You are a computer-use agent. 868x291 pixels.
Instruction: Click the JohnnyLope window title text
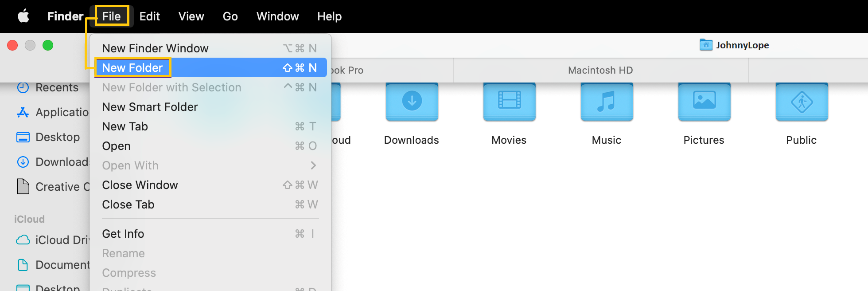[743, 45]
